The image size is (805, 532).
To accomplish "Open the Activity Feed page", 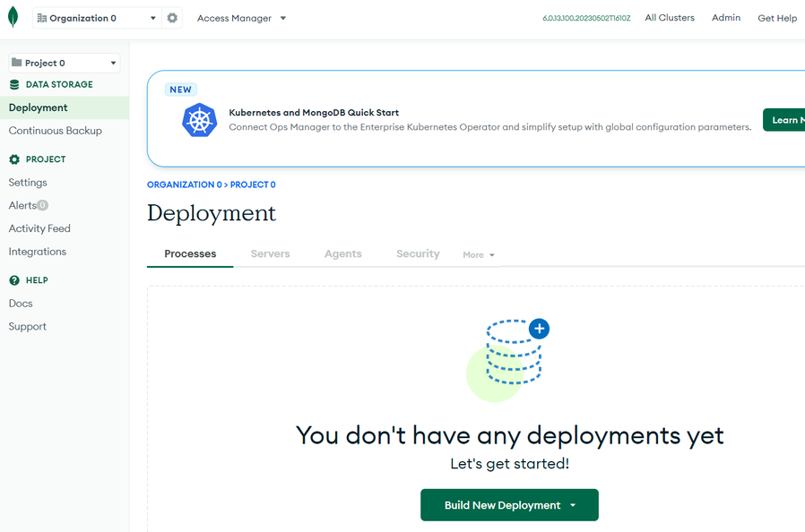I will click(x=39, y=228).
